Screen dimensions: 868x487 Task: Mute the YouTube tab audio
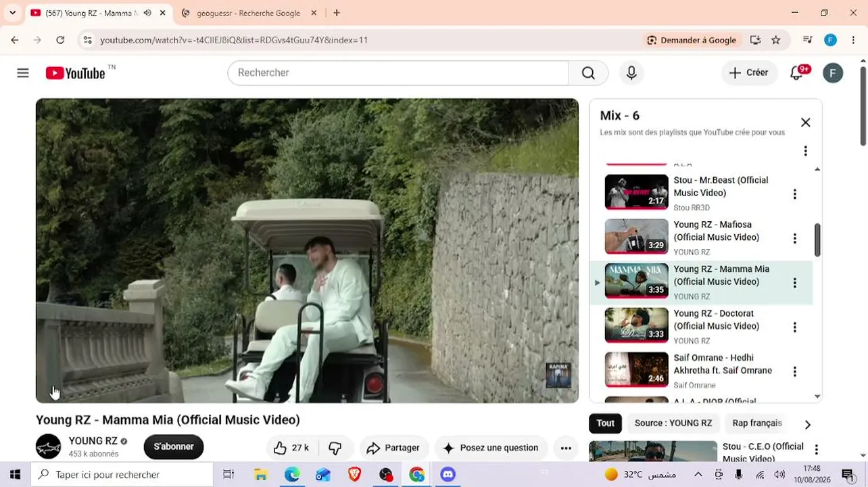[x=147, y=13]
